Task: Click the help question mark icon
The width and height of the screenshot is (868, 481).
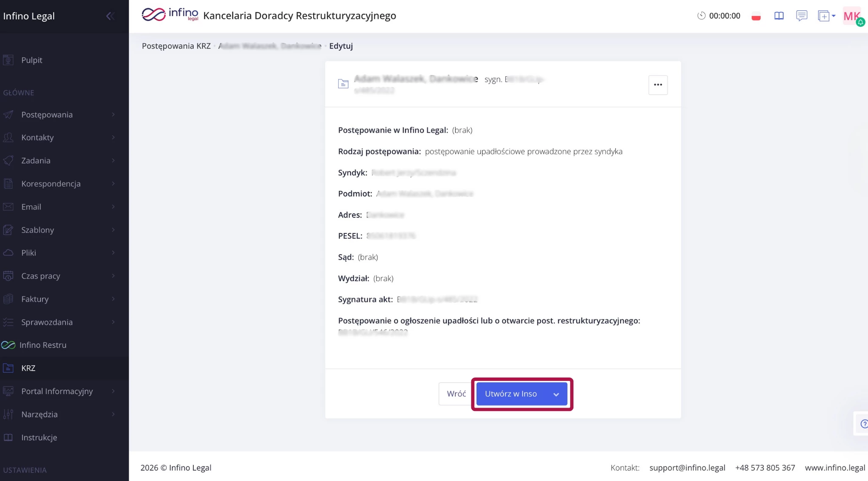Action: point(864,423)
